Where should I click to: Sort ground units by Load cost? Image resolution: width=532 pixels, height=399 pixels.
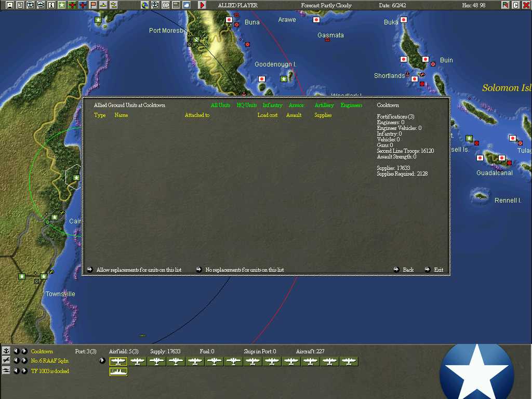click(x=268, y=115)
